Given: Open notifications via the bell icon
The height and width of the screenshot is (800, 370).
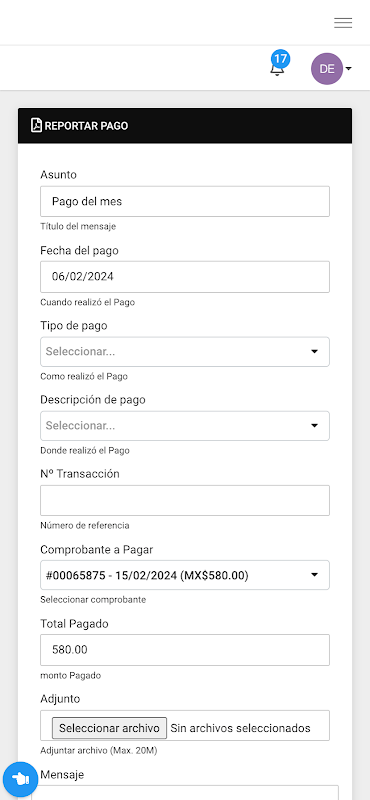Looking at the screenshot, I should tap(277, 69).
